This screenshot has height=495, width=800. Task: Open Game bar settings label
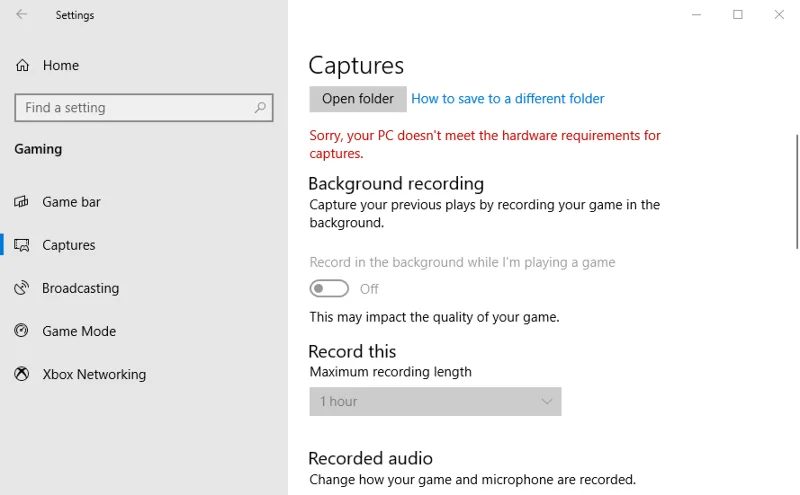[x=71, y=202]
